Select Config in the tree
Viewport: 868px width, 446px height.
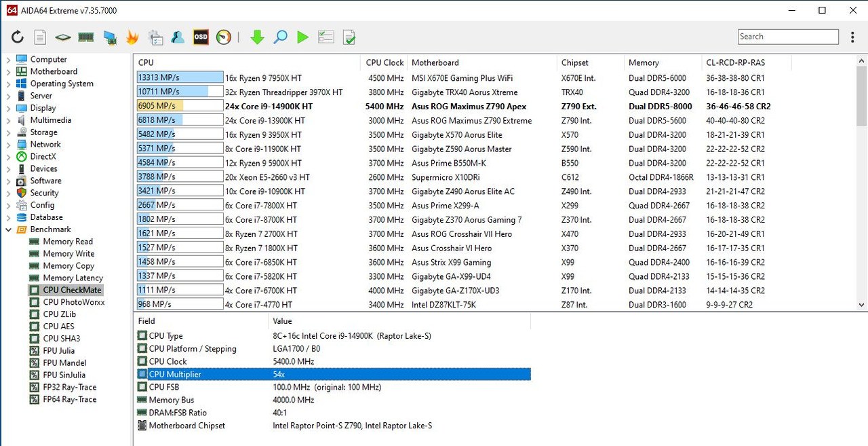(42, 206)
